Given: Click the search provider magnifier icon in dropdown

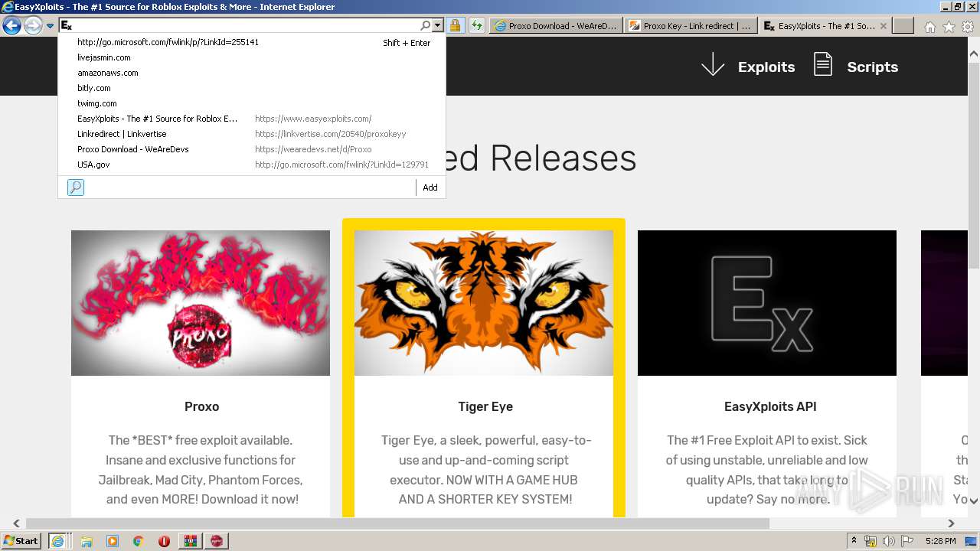Looking at the screenshot, I should [x=76, y=187].
